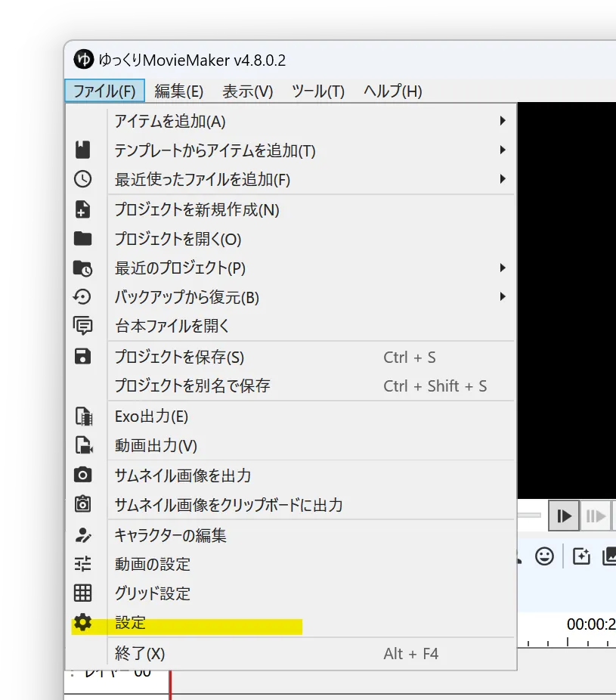Click the new project file-plus icon
Image resolution: width=616 pixels, height=700 pixels.
click(x=82, y=209)
